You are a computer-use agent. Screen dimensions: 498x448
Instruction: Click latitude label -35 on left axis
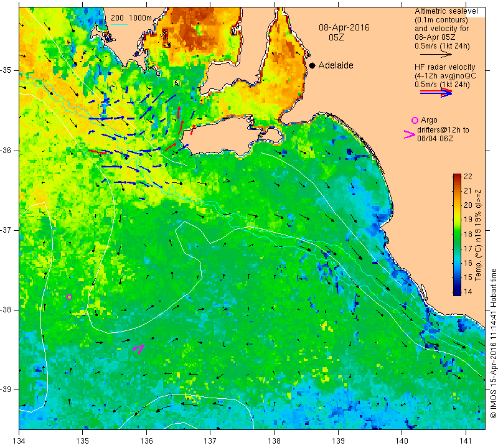pos(7,70)
